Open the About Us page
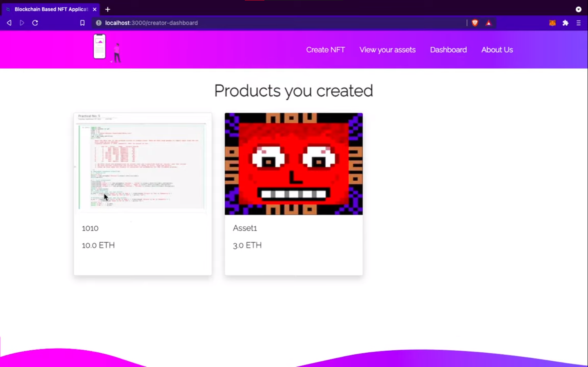Image resolution: width=588 pixels, height=367 pixels. click(x=497, y=50)
